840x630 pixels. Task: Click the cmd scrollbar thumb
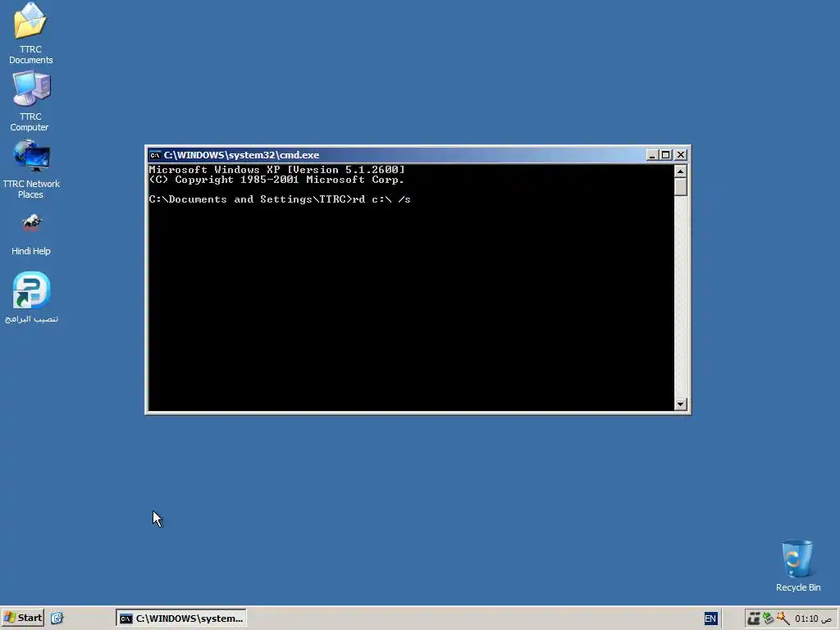(680, 187)
